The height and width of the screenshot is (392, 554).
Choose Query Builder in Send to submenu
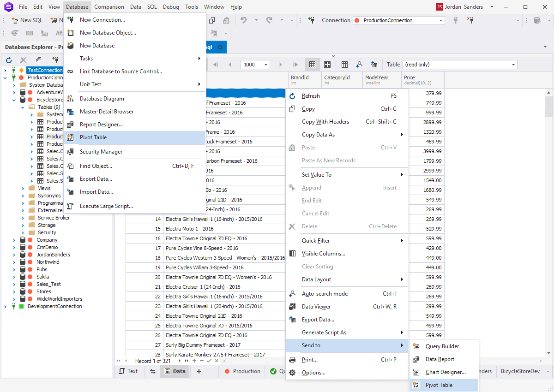[x=444, y=346]
